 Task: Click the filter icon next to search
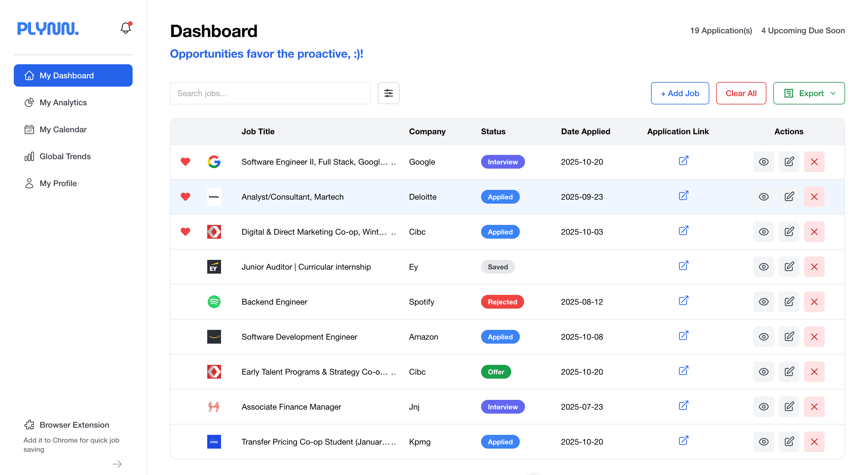(388, 93)
